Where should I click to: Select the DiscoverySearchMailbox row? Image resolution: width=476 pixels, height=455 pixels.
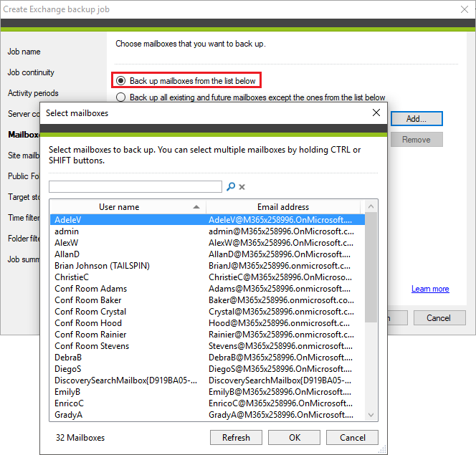(x=207, y=380)
